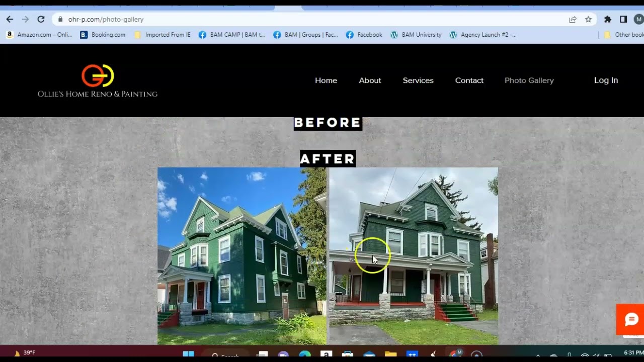644x362 pixels.
Task: Click the browser forward arrow
Action: pos(25,19)
